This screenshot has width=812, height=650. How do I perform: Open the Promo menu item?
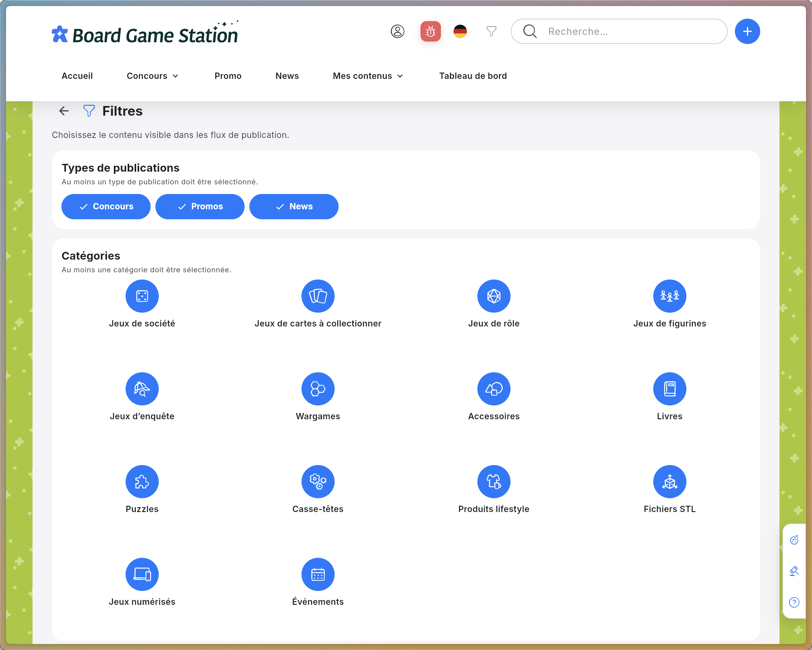228,76
